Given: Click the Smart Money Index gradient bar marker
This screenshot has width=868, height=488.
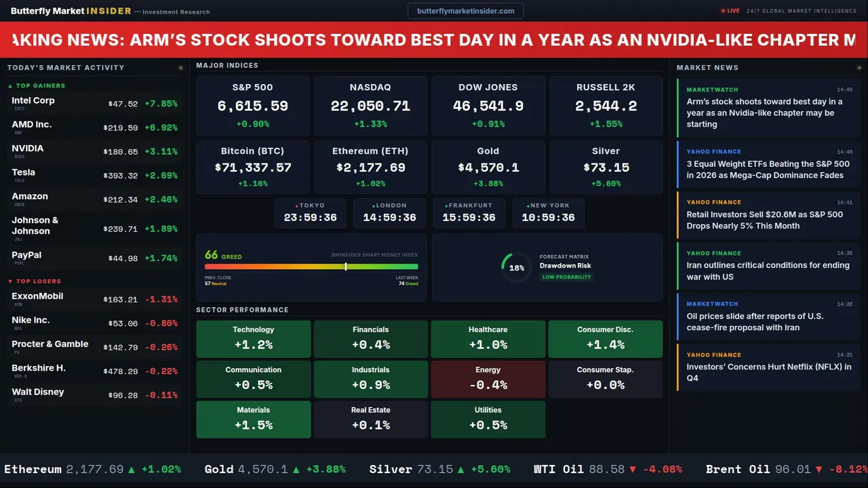Looking at the screenshot, I should pos(346,266).
